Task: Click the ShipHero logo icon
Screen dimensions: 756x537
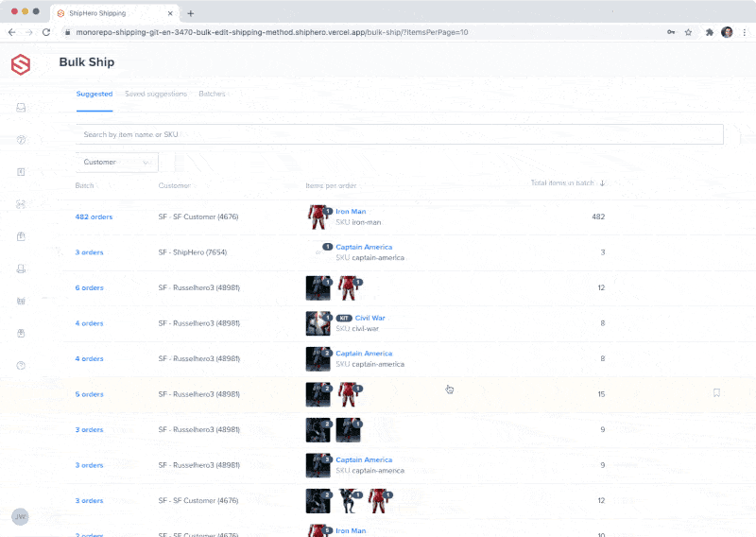Action: (21, 64)
